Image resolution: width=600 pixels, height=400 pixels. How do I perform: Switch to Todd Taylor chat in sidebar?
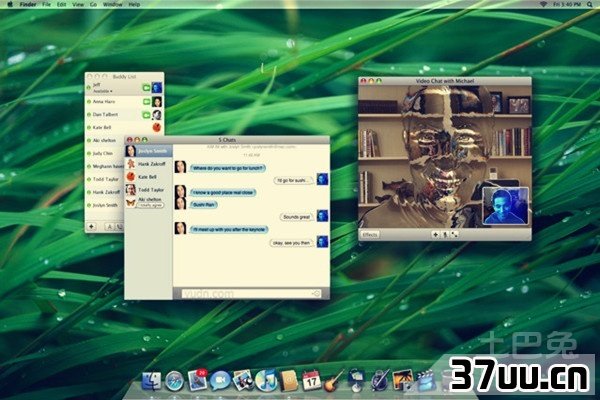click(148, 190)
